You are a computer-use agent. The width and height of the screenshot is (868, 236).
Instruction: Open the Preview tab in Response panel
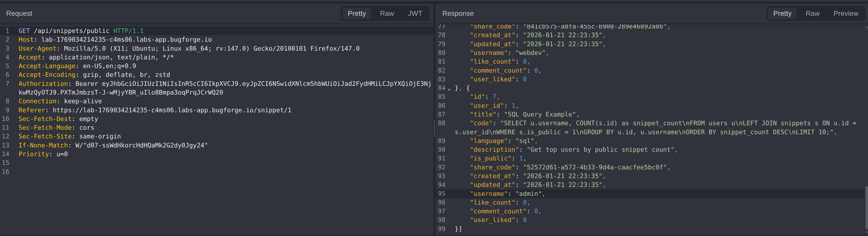pos(846,13)
